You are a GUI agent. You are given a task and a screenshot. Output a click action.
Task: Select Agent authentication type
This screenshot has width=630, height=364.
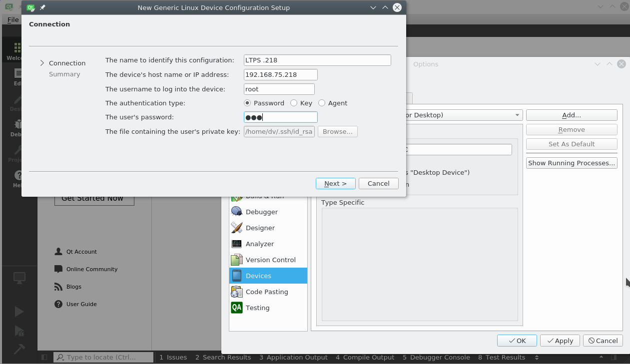[322, 103]
